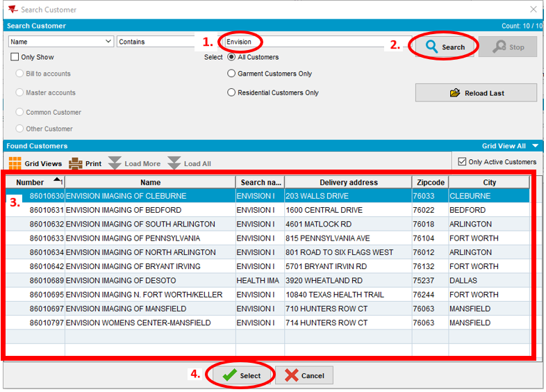Click the Search magnifier button
The height and width of the screenshot is (392, 546).
point(445,47)
